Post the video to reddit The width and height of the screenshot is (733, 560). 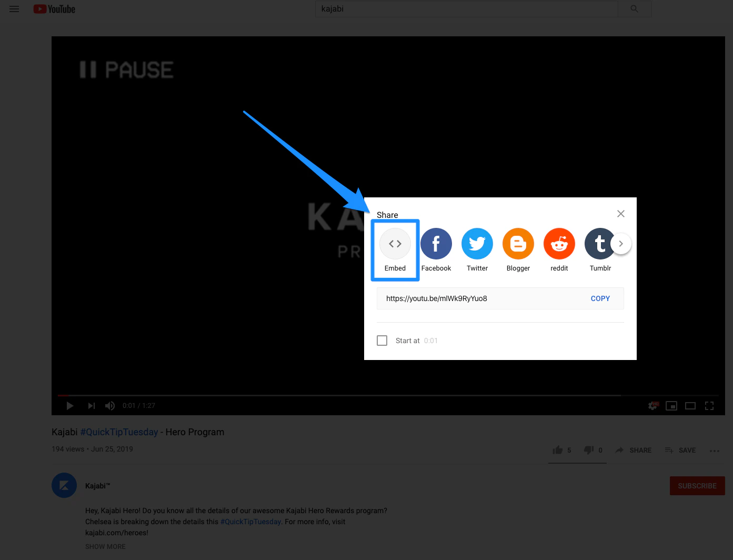[559, 244]
